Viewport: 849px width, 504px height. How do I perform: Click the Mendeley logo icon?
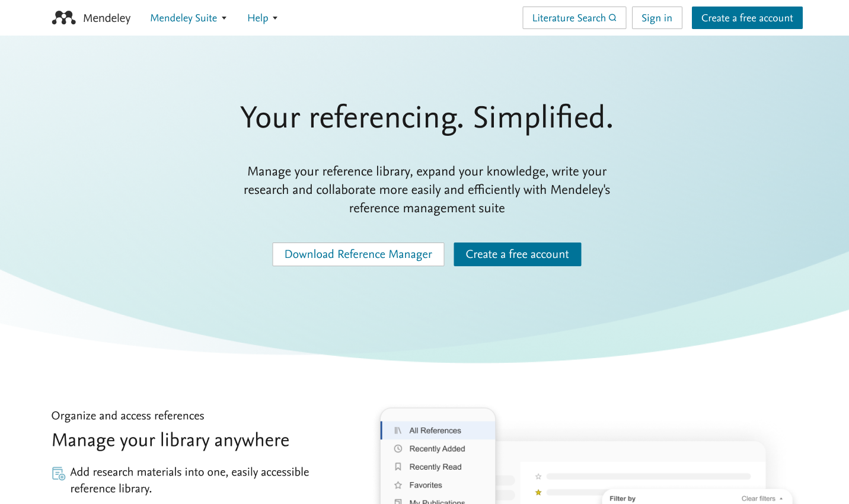click(63, 18)
